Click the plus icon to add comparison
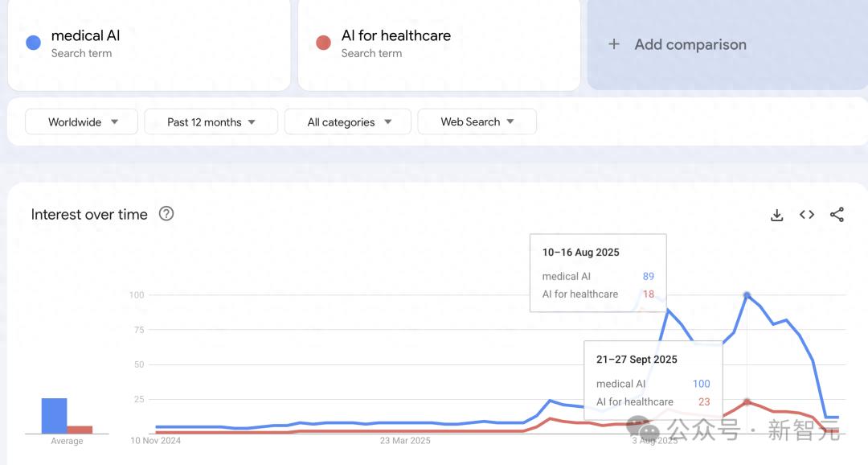Screen dimensions: 868x465 coord(614,44)
